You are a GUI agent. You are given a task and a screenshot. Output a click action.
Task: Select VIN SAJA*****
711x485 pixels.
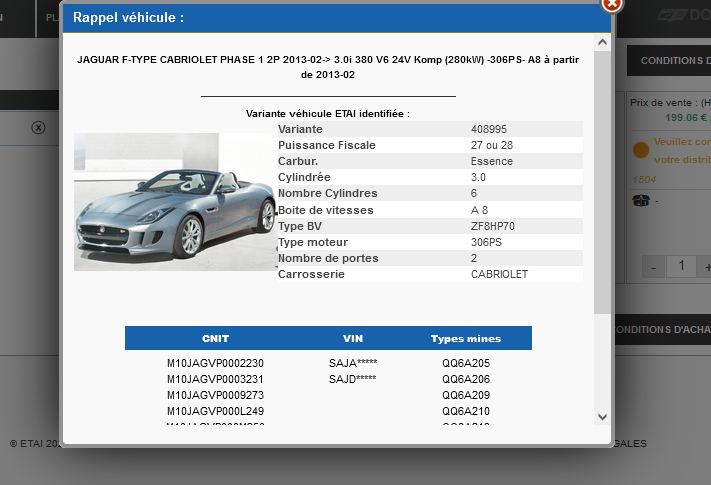(x=353, y=363)
